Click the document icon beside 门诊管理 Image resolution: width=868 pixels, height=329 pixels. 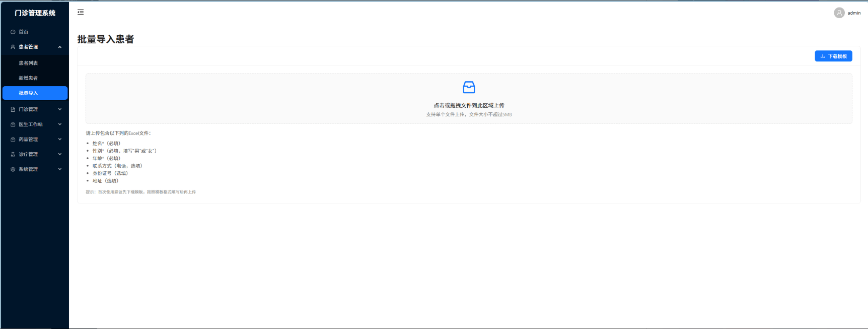pyautogui.click(x=13, y=109)
